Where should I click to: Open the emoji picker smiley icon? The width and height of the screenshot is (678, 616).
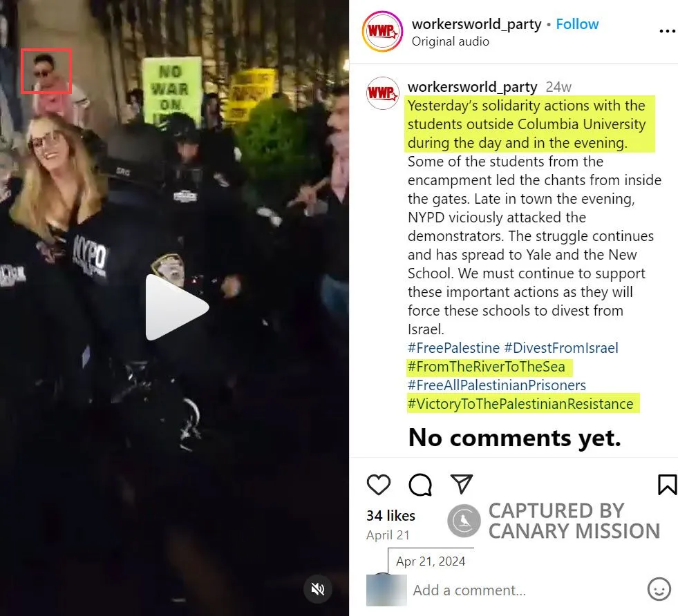tap(659, 589)
